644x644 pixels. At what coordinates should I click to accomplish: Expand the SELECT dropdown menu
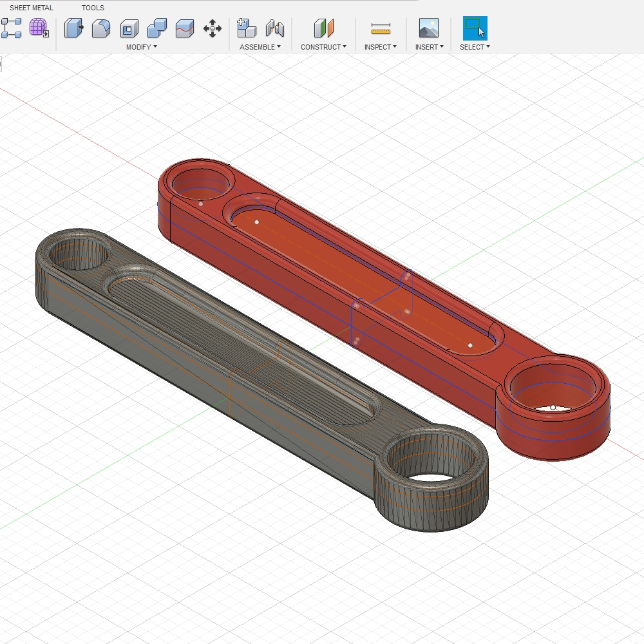475,47
